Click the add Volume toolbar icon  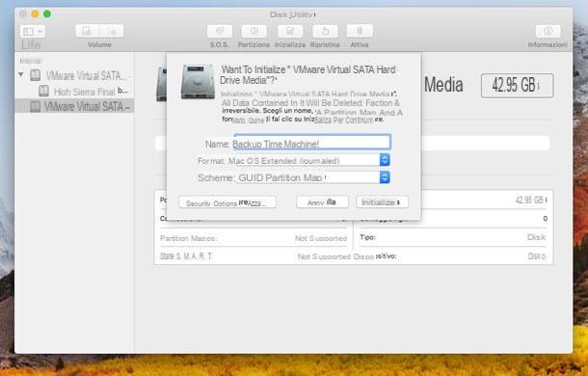88,31
